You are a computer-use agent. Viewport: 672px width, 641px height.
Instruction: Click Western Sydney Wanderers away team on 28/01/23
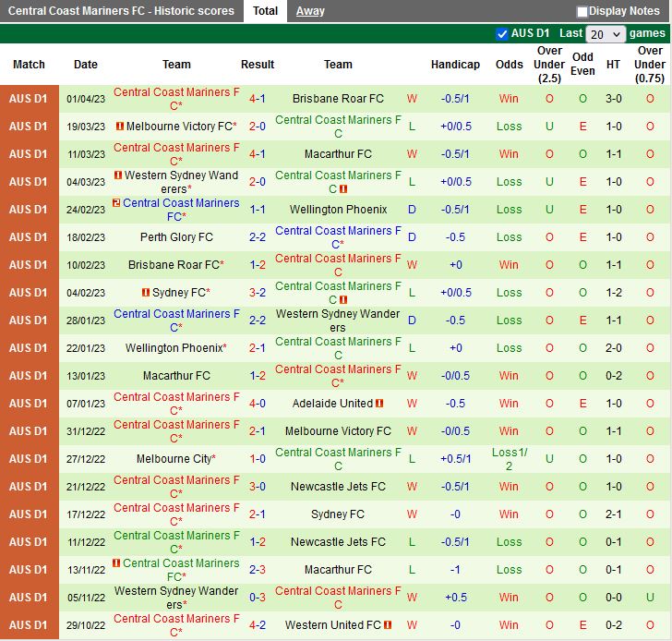click(338, 320)
